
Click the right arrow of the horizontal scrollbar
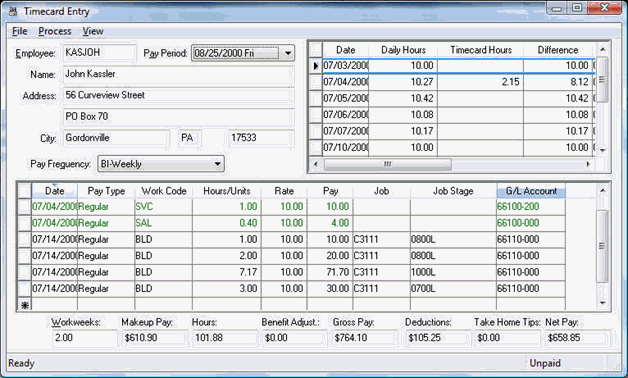(x=588, y=164)
